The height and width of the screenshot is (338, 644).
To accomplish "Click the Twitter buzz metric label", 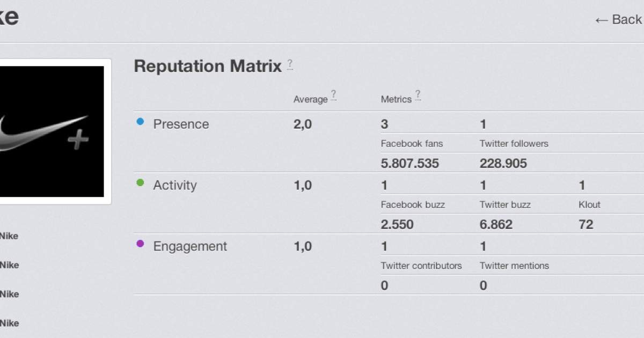I will [x=505, y=205].
